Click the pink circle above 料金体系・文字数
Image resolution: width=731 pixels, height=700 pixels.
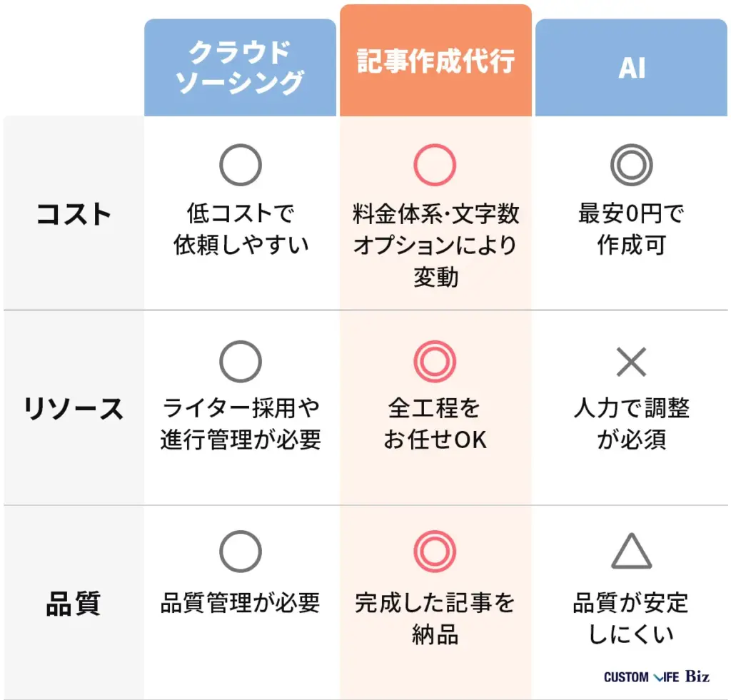pyautogui.click(x=435, y=165)
